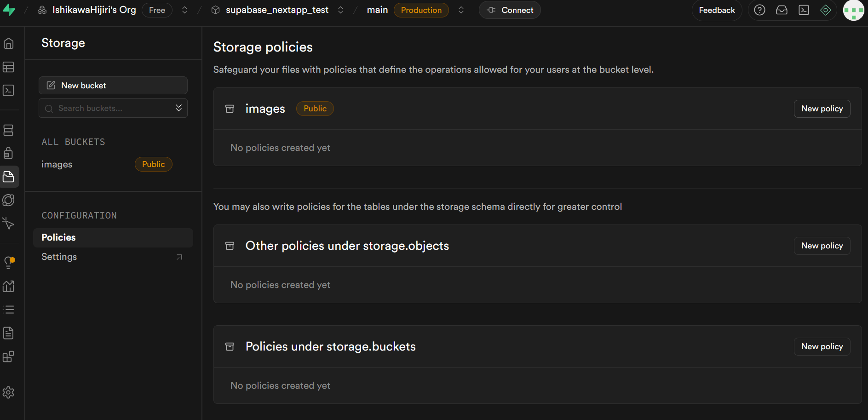Click No policies created yet under images

tap(280, 148)
